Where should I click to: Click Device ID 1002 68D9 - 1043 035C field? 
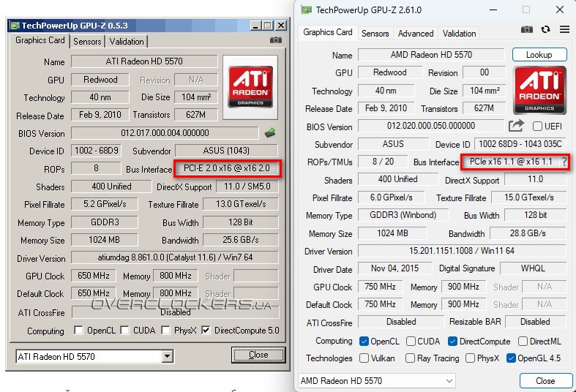520,144
